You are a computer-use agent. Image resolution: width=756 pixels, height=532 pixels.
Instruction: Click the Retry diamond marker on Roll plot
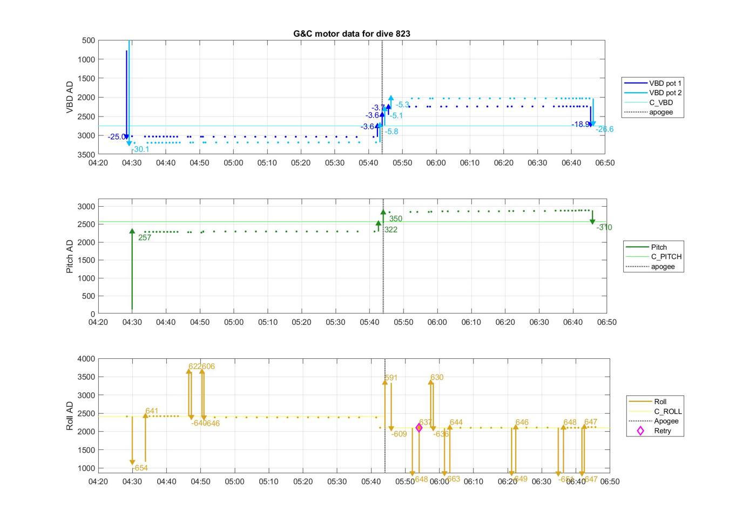pyautogui.click(x=419, y=428)
